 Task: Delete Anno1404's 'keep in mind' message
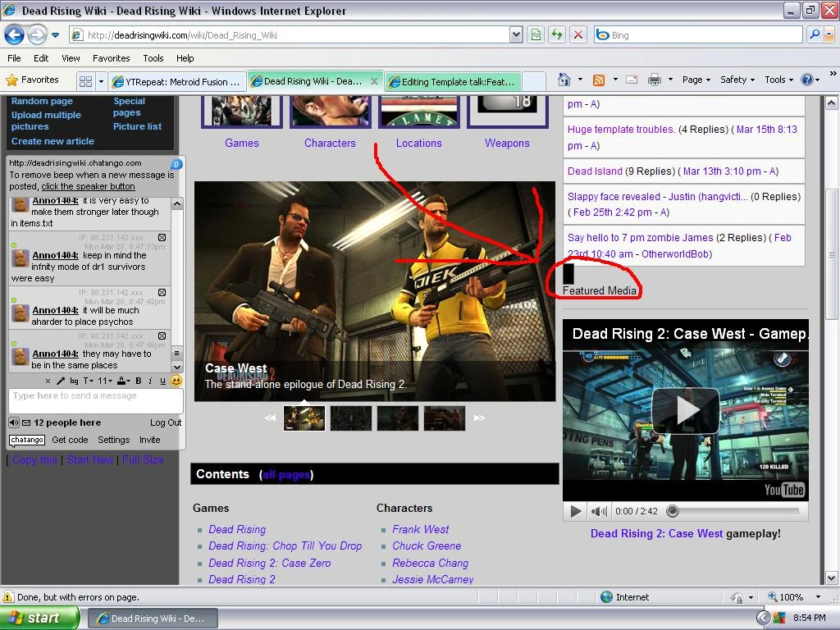click(x=162, y=237)
